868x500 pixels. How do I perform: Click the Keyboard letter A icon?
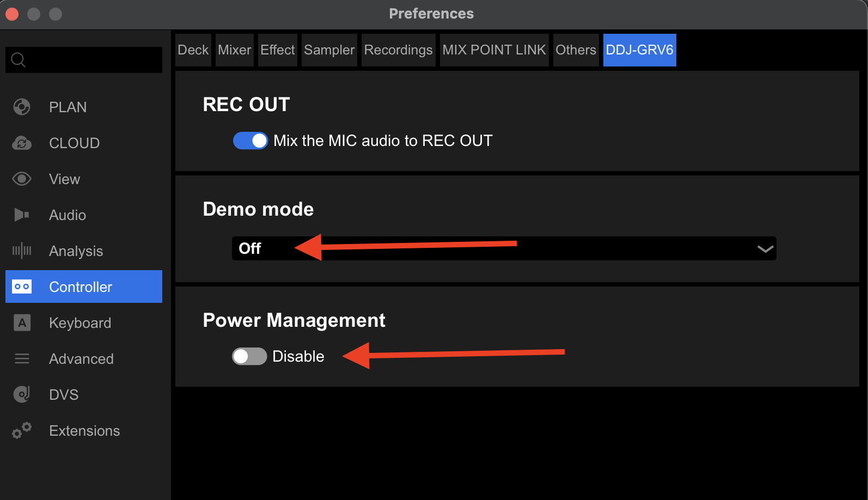click(x=22, y=323)
